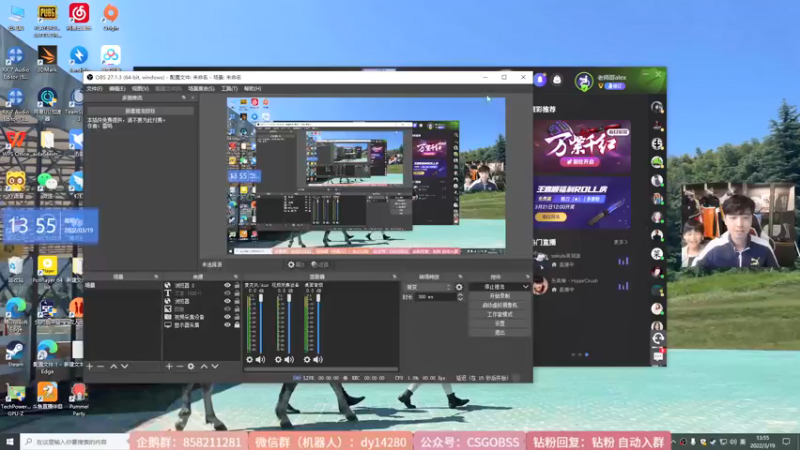Open the 万紫千红 promotional banner
The height and width of the screenshot is (450, 800).
(582, 146)
